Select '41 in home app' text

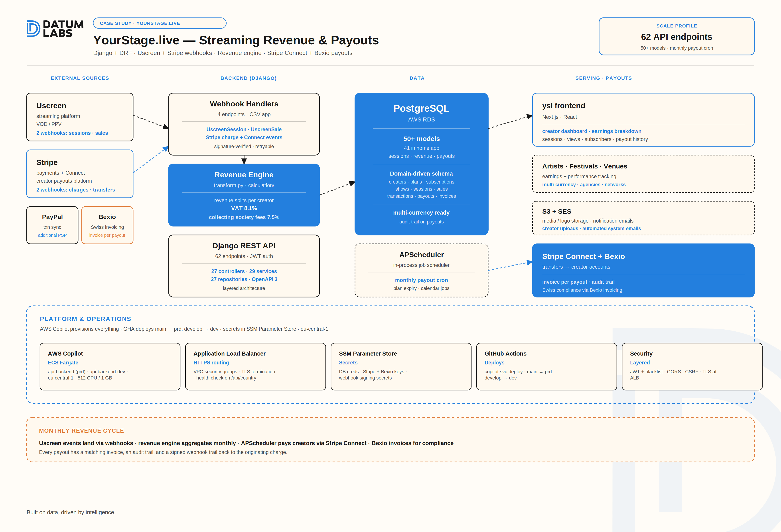tap(421, 148)
